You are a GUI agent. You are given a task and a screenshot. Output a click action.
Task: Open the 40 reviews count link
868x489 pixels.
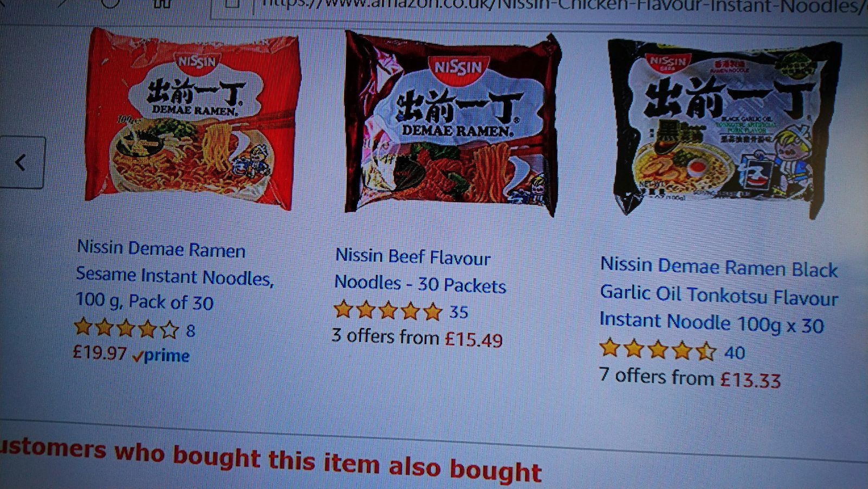(x=735, y=352)
